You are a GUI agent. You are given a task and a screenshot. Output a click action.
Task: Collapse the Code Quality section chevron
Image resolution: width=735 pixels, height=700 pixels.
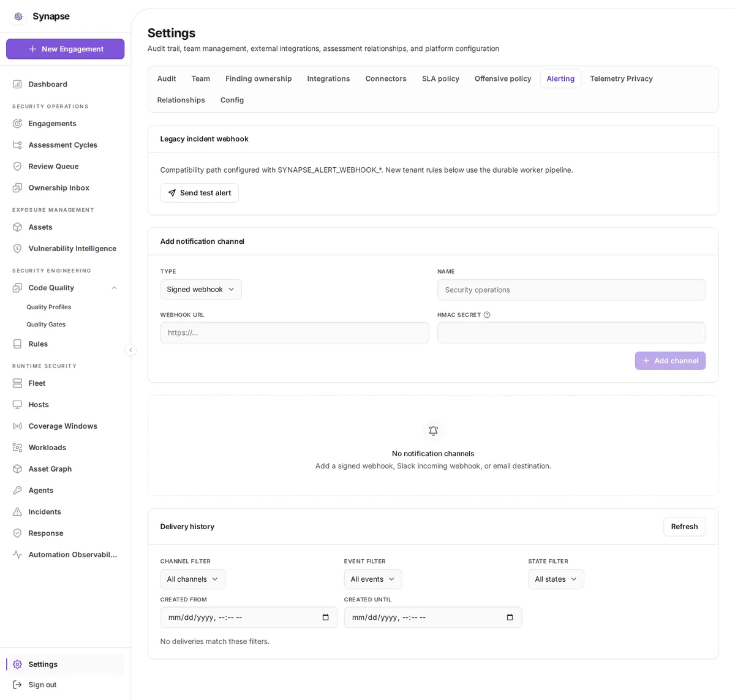[x=114, y=288]
